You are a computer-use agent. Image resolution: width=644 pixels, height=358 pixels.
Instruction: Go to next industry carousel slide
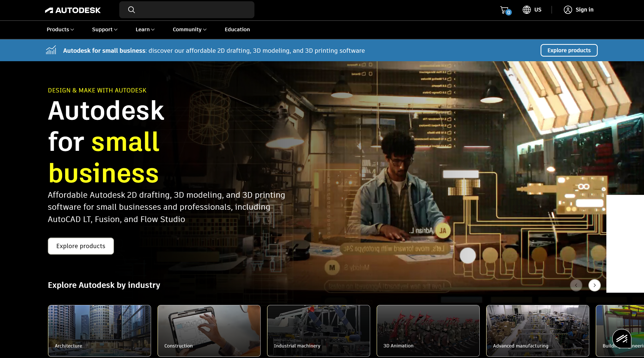(594, 285)
